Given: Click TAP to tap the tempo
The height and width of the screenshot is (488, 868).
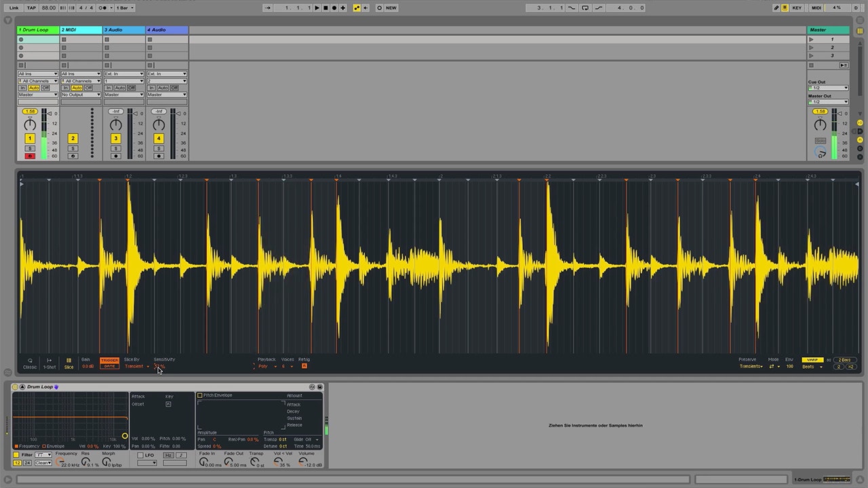Looking at the screenshot, I should (31, 7).
